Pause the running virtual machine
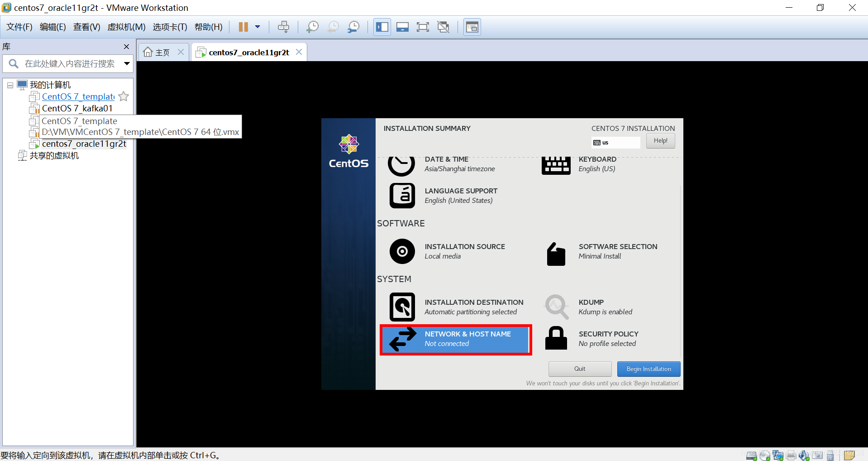This screenshot has width=868, height=461. pyautogui.click(x=243, y=27)
